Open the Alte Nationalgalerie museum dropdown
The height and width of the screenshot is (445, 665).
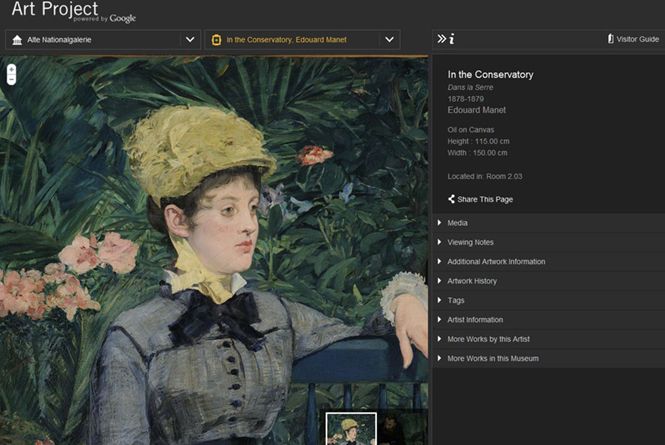[190, 40]
